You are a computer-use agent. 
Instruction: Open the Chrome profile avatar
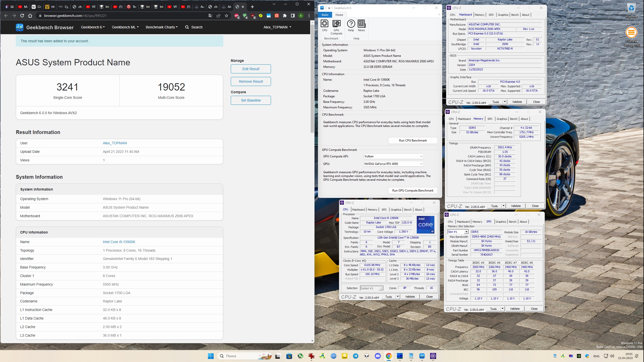(x=301, y=16)
